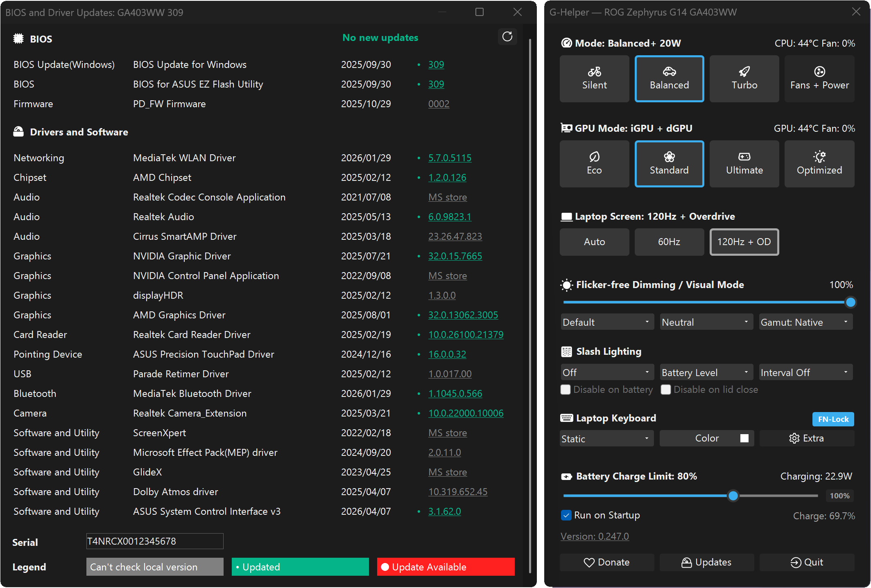
Task: Open ScreenXpert MS store link
Action: (x=448, y=433)
